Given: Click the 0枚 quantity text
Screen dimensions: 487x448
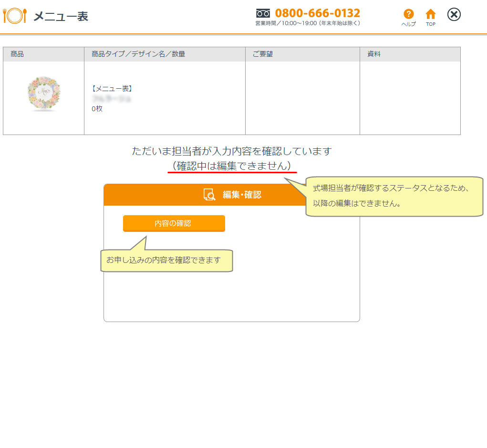Looking at the screenshot, I should 97,109.
